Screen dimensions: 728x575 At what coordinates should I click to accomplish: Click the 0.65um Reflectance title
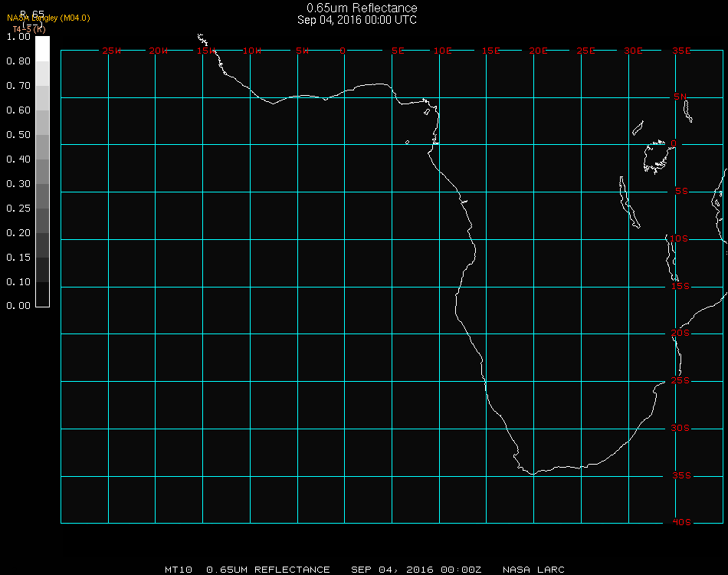362,8
